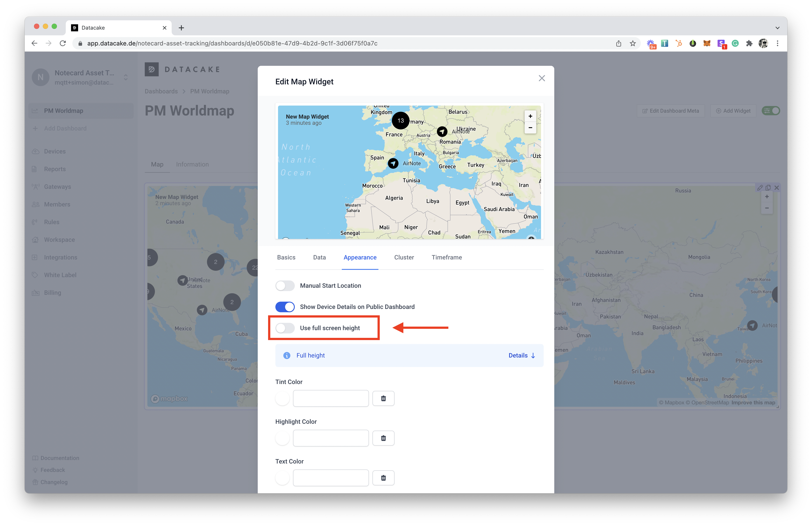
Task: Open a new browser tab
Action: point(182,28)
